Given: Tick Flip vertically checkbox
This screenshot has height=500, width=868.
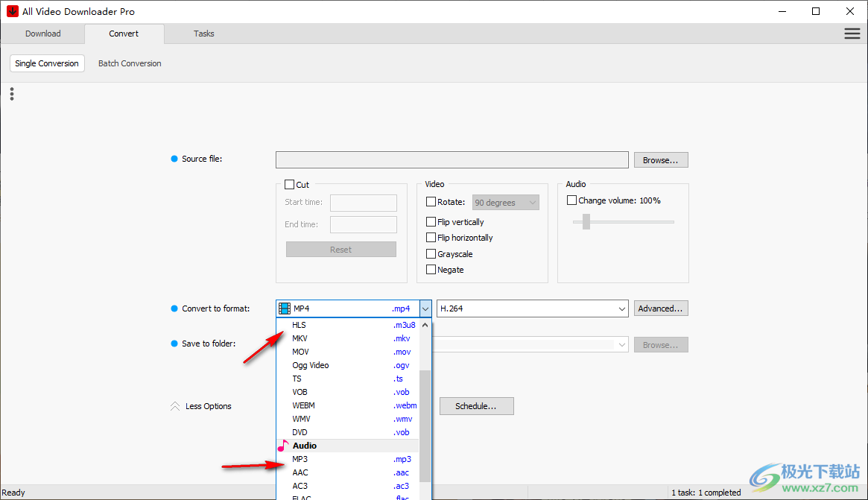Looking at the screenshot, I should coord(431,221).
